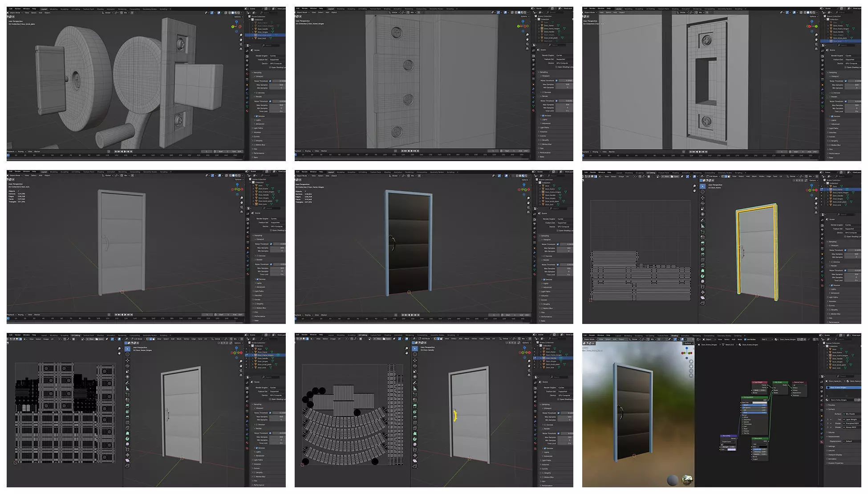This screenshot has width=868, height=494.
Task: Select Inset Faces tool in hinges UV grid screenshot
Action: 127,412
